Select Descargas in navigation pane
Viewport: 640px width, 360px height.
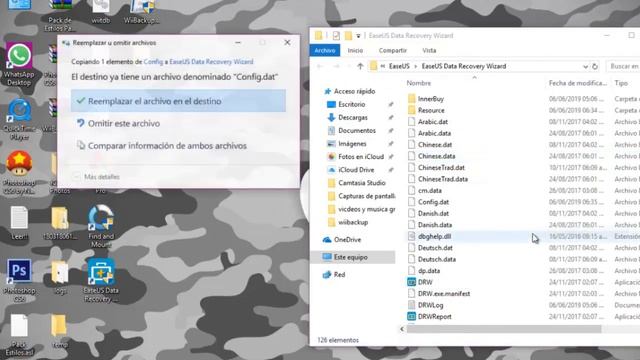pyautogui.click(x=353, y=118)
